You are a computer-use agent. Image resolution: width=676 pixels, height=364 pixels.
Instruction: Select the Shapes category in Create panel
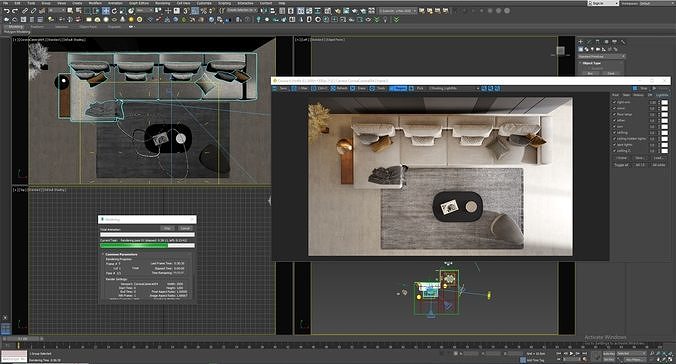pos(587,49)
